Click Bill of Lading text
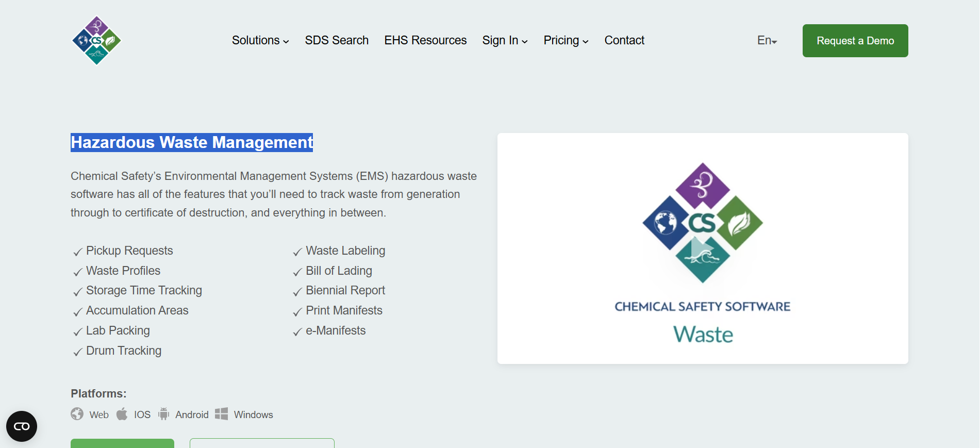980x448 pixels. click(339, 271)
